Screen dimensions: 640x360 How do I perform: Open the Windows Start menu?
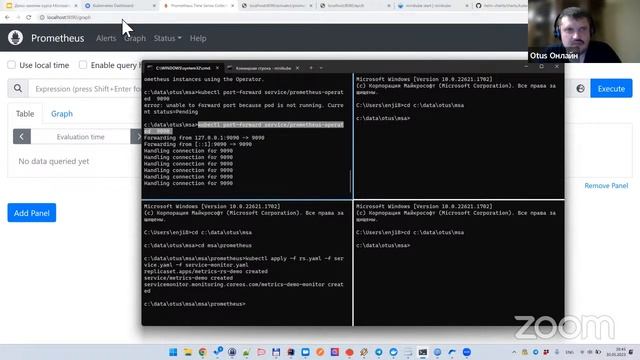coord(173,352)
